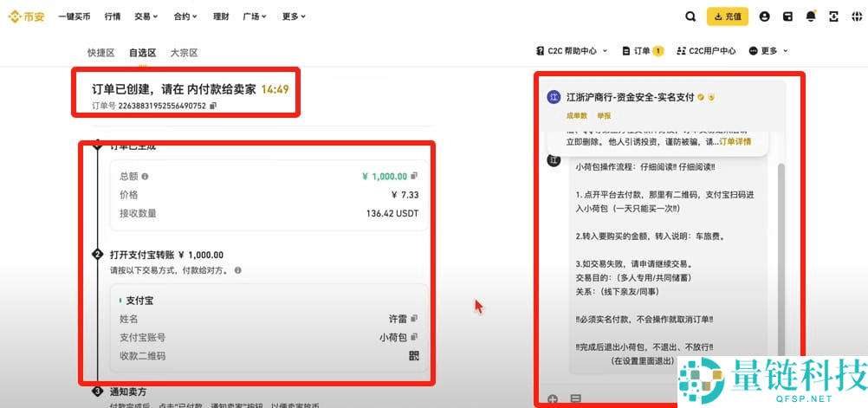Click the ¥ 7.33 price value
This screenshot has width=868, height=408.
click(x=405, y=195)
